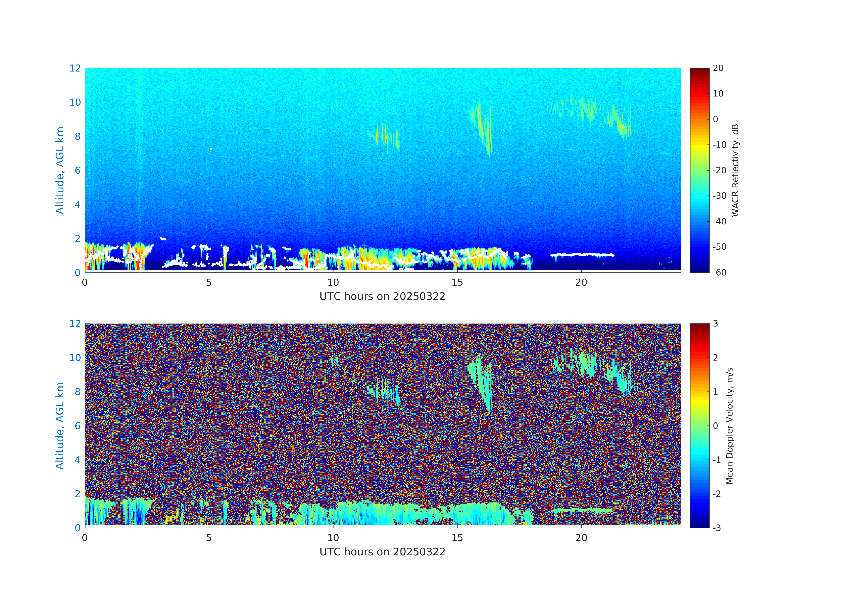Image resolution: width=868 pixels, height=596 pixels.
Task: Click the y-axis tick 6 on bottom plot
Action: [x=77, y=426]
